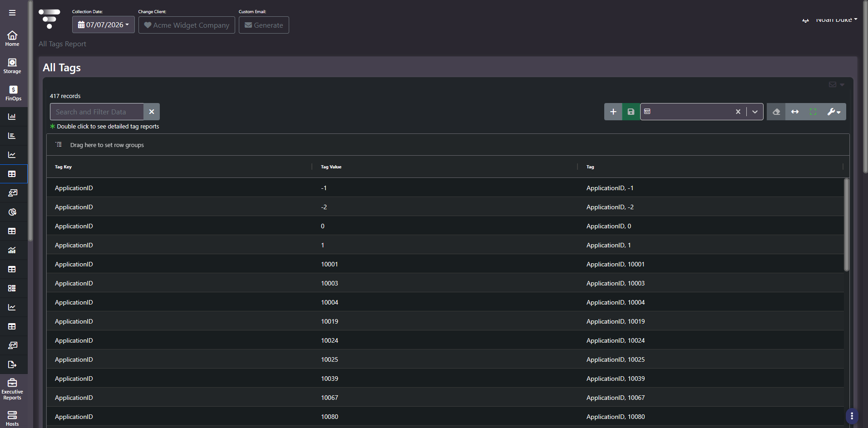Click the Generate custom email button
This screenshot has height=428, width=868.
click(x=264, y=25)
